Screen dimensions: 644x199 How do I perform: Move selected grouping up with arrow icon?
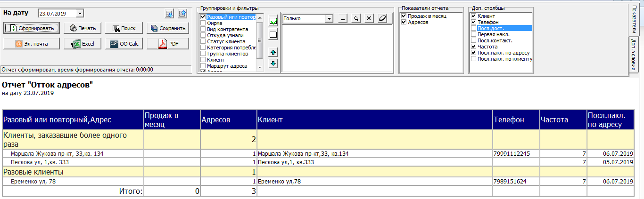coord(273,51)
